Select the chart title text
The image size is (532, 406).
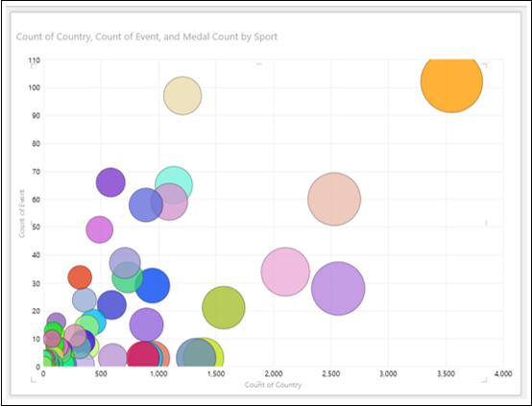point(147,36)
